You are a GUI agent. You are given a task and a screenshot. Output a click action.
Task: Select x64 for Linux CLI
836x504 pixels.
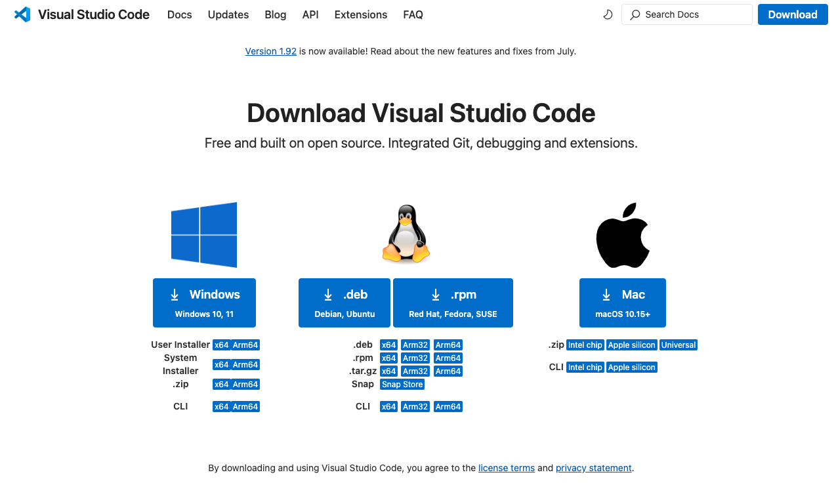click(x=389, y=407)
